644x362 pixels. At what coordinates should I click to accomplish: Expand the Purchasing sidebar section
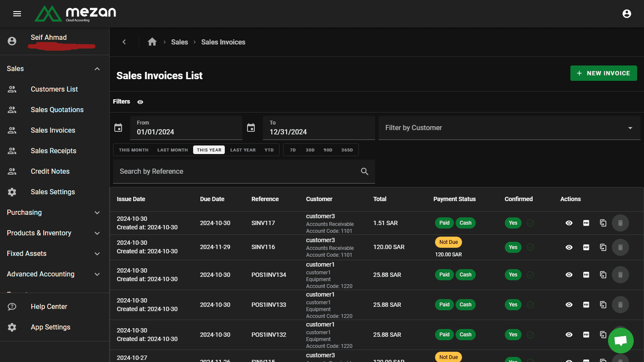[x=54, y=212]
